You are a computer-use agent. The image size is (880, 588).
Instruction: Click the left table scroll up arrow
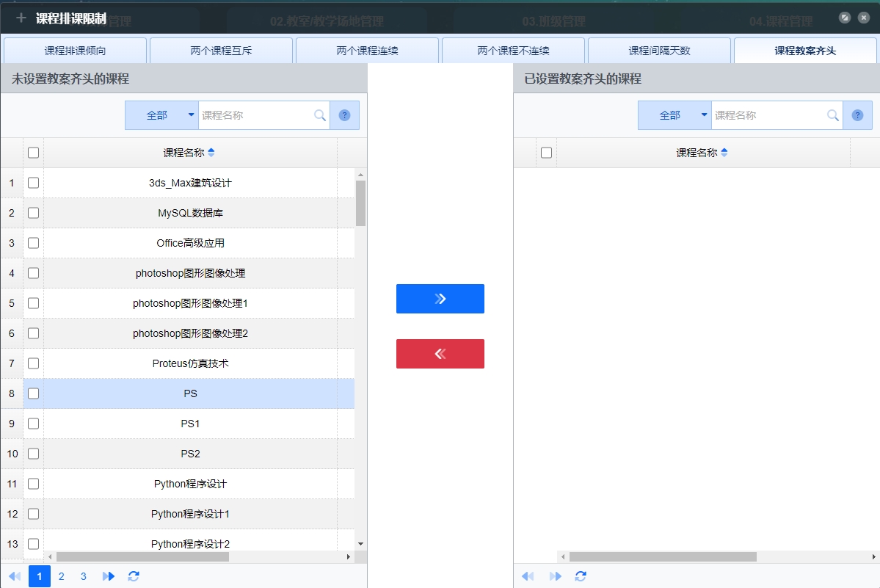(x=361, y=175)
